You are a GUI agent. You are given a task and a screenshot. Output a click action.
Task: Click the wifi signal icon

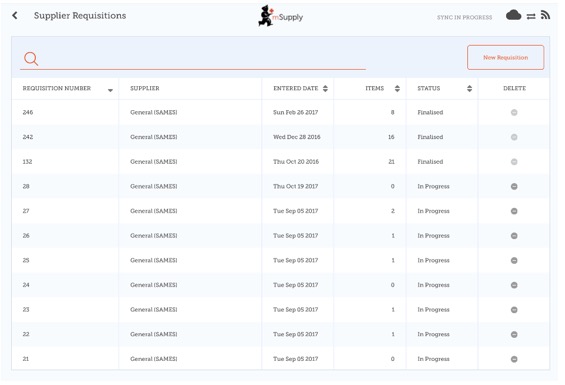pos(545,15)
